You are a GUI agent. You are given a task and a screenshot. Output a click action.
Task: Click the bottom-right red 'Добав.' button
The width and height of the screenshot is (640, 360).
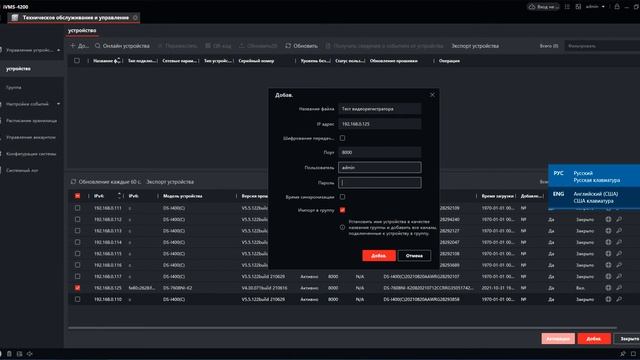tap(594, 338)
